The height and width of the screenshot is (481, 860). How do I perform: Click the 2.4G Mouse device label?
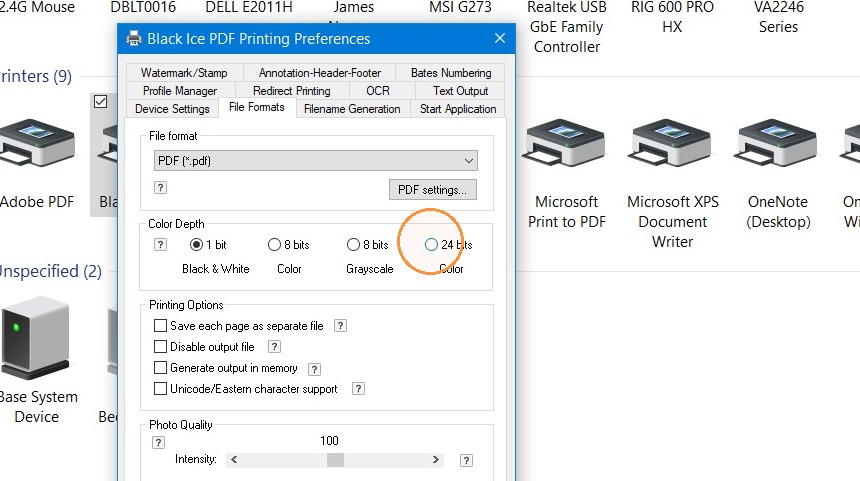[37, 7]
